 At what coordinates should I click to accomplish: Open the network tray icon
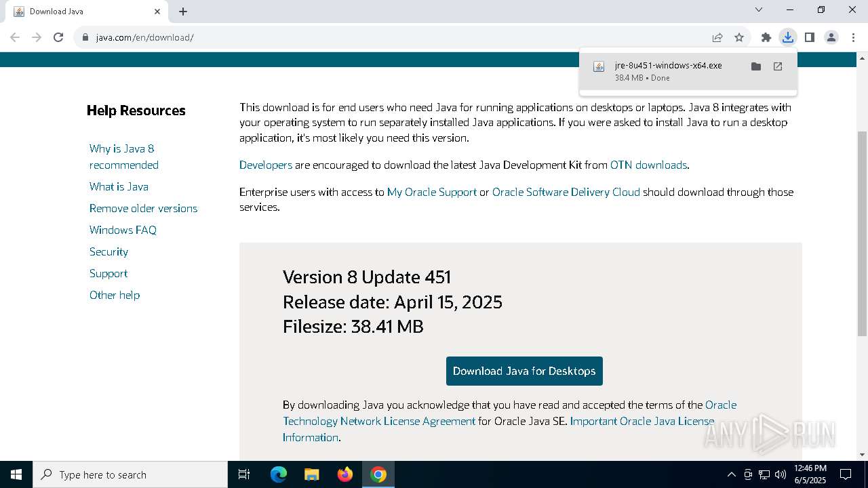(x=764, y=474)
